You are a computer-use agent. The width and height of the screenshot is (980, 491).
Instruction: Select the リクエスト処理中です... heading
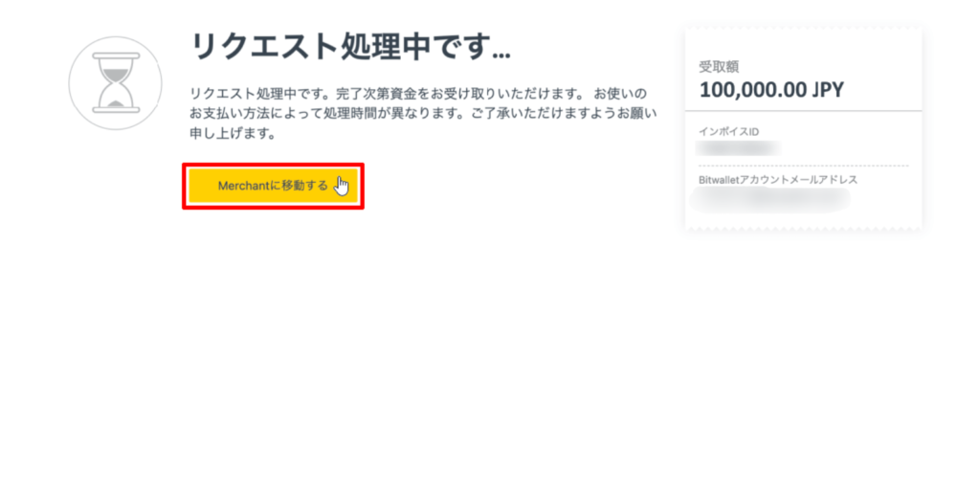click(350, 47)
